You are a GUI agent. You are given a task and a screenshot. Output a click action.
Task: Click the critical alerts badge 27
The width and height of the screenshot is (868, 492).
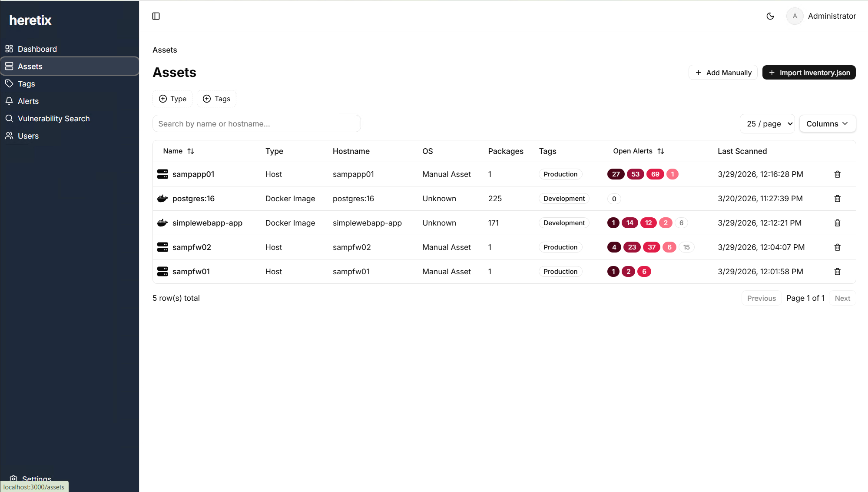click(x=616, y=174)
